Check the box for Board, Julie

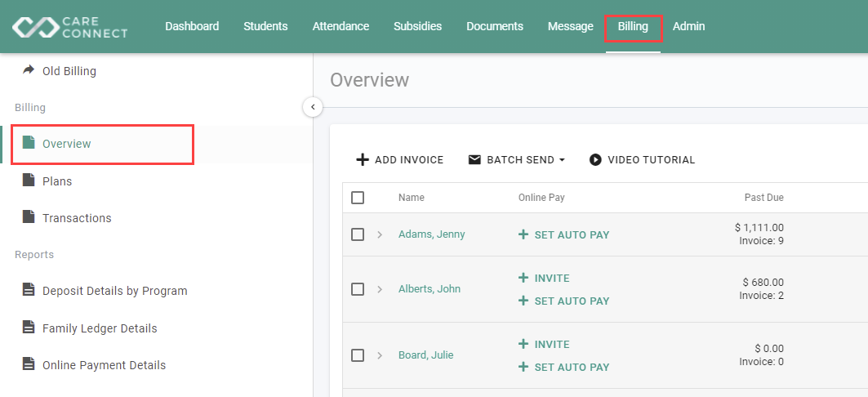coord(358,355)
